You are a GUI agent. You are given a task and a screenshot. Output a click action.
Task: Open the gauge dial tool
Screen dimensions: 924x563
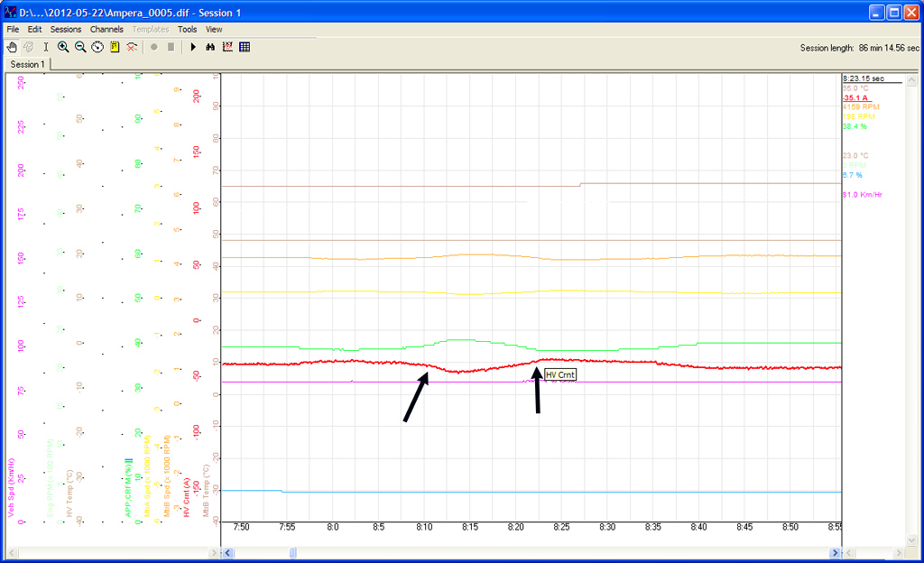tap(97, 47)
